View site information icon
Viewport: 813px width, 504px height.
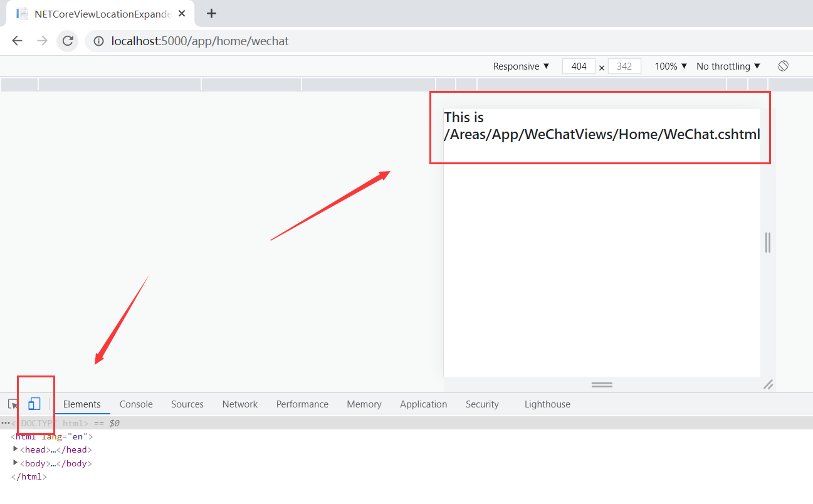(x=98, y=41)
